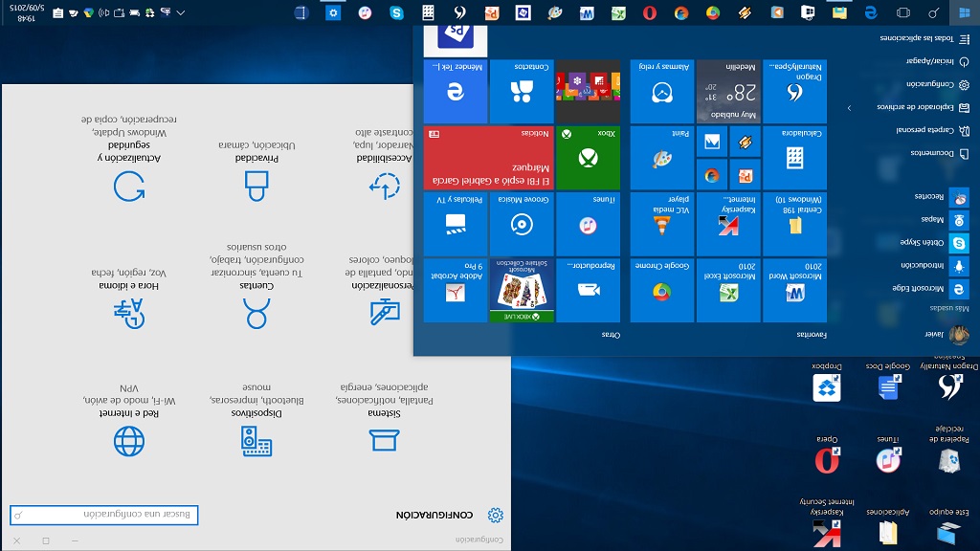The image size is (980, 551).
Task: Open Mapas from the Más usadas list
Action: pyautogui.click(x=945, y=220)
